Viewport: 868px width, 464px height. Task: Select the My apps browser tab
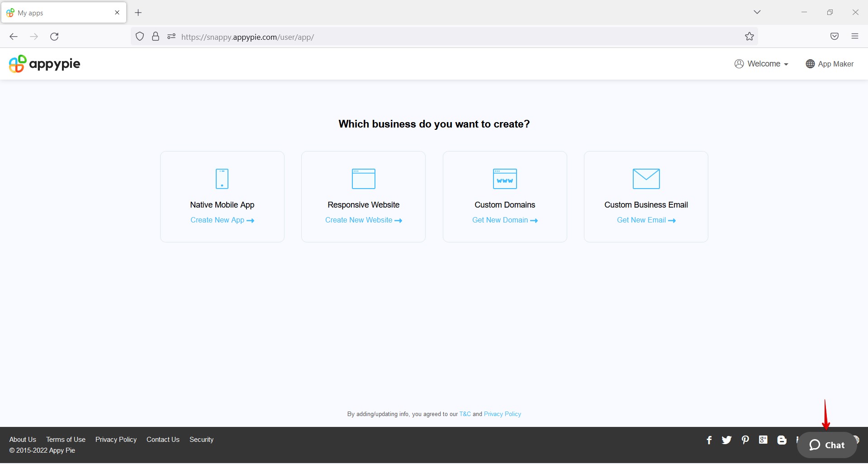[64, 13]
